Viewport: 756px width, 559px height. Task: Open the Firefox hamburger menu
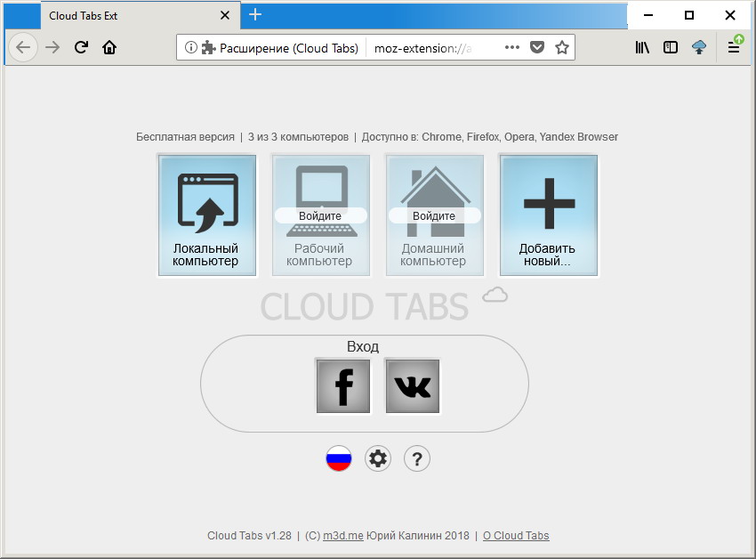(x=735, y=47)
